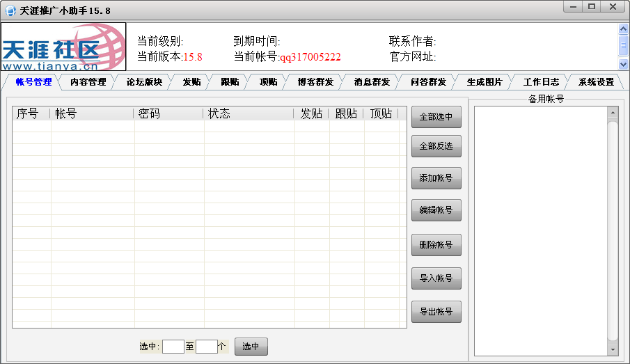The width and height of the screenshot is (630, 364).
Task: Export accounts via 导出帐号
Action: [436, 312]
